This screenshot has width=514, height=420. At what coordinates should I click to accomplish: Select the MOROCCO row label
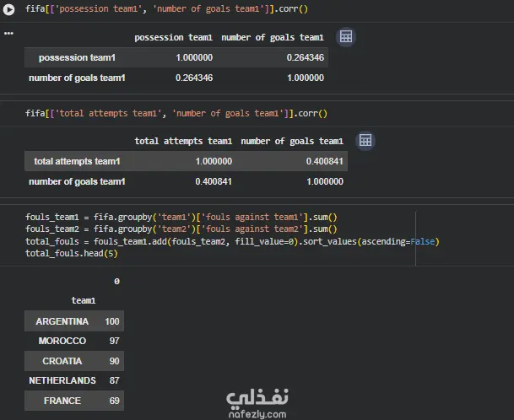[62, 341]
